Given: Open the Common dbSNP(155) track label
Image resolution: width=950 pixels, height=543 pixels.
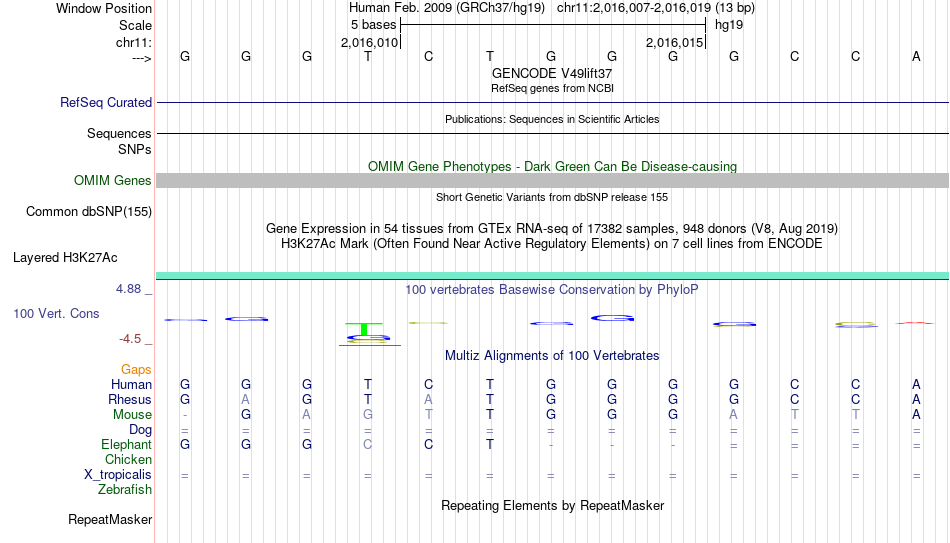Looking at the screenshot, I should pyautogui.click(x=88, y=212).
